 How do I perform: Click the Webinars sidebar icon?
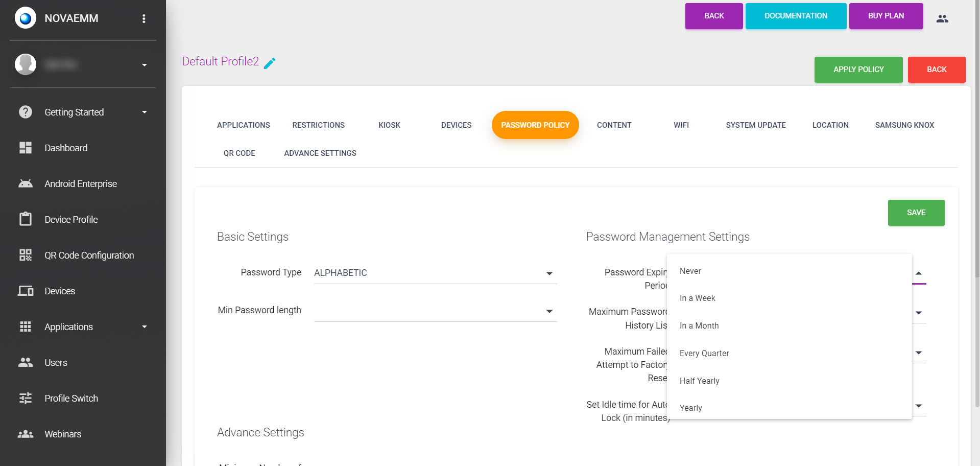click(x=26, y=434)
